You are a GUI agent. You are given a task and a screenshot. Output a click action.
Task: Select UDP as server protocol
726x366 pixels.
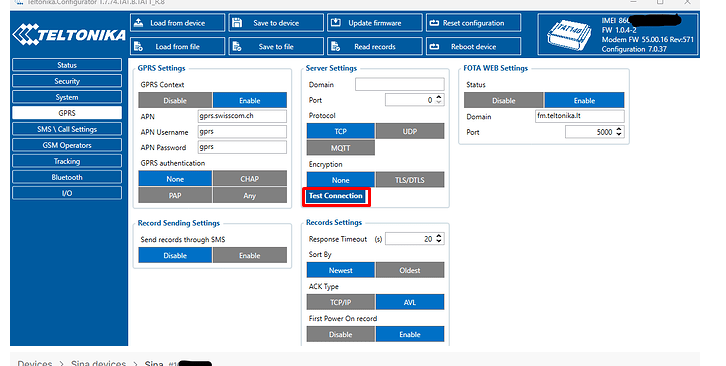410,131
